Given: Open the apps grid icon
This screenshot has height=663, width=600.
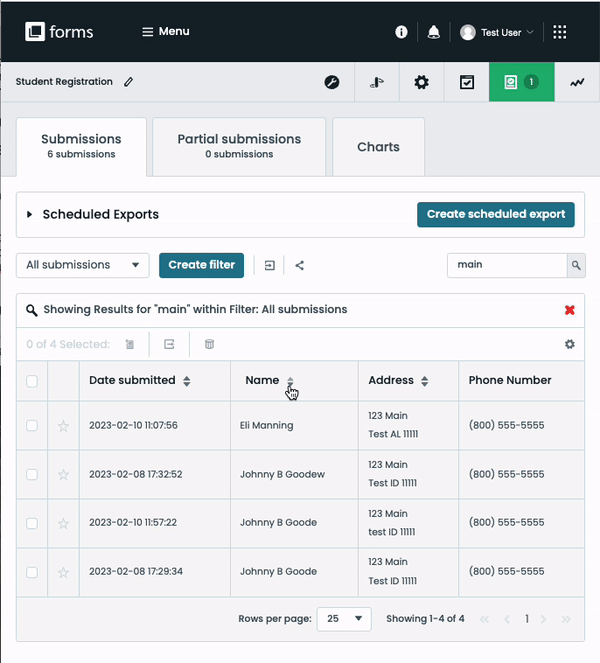Looking at the screenshot, I should pyautogui.click(x=559, y=32).
